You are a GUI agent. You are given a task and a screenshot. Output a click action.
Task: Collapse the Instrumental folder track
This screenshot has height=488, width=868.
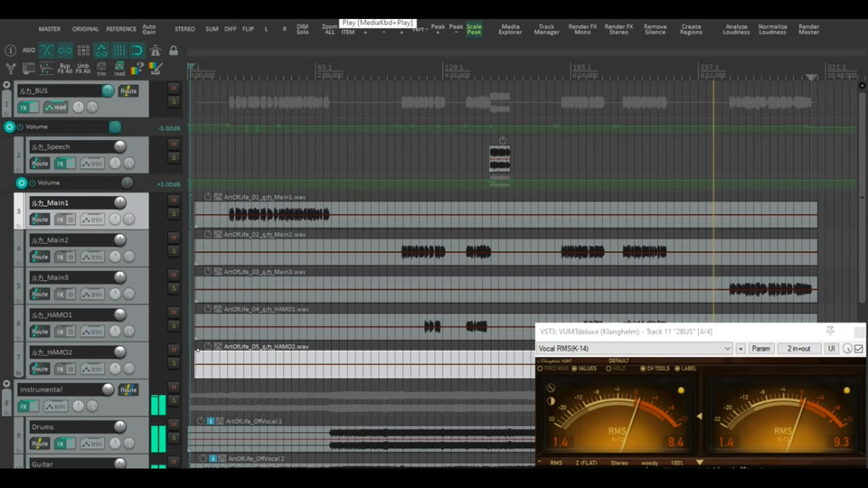[x=7, y=384]
